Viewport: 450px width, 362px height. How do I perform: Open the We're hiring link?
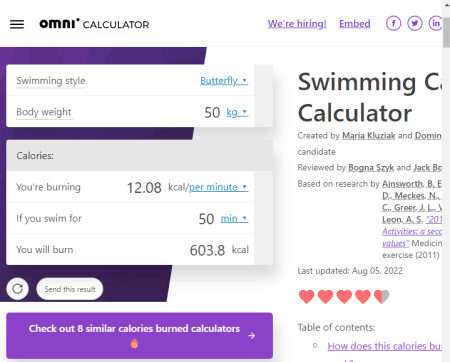point(297,24)
